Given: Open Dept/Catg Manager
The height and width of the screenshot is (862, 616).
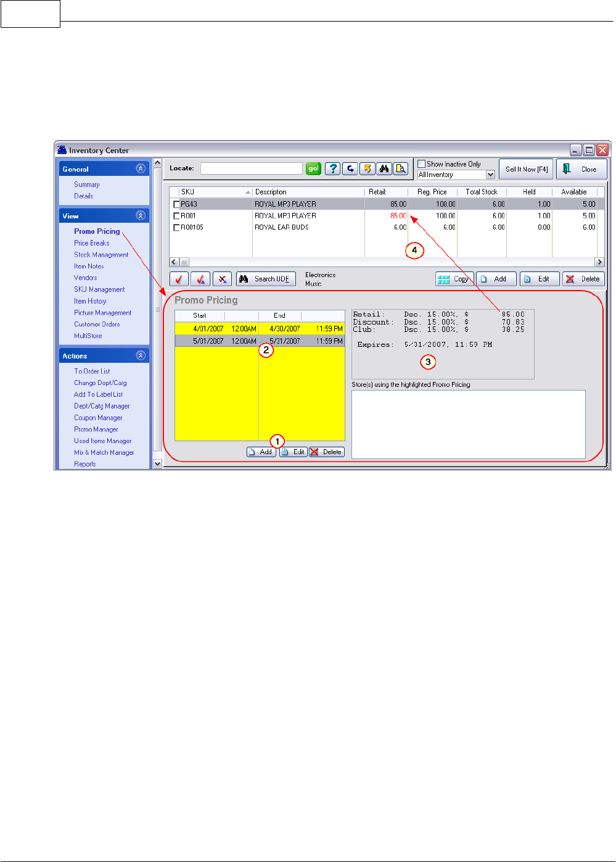Looking at the screenshot, I should [x=102, y=406].
